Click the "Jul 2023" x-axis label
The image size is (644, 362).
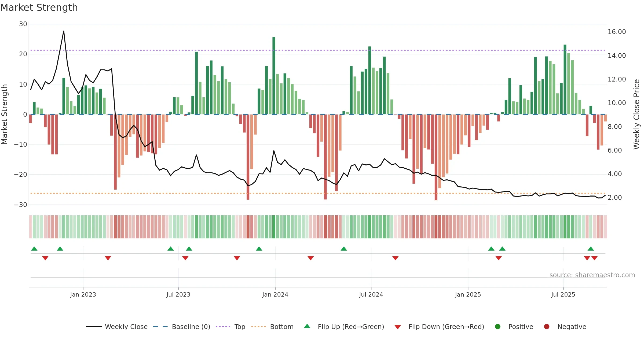178,294
